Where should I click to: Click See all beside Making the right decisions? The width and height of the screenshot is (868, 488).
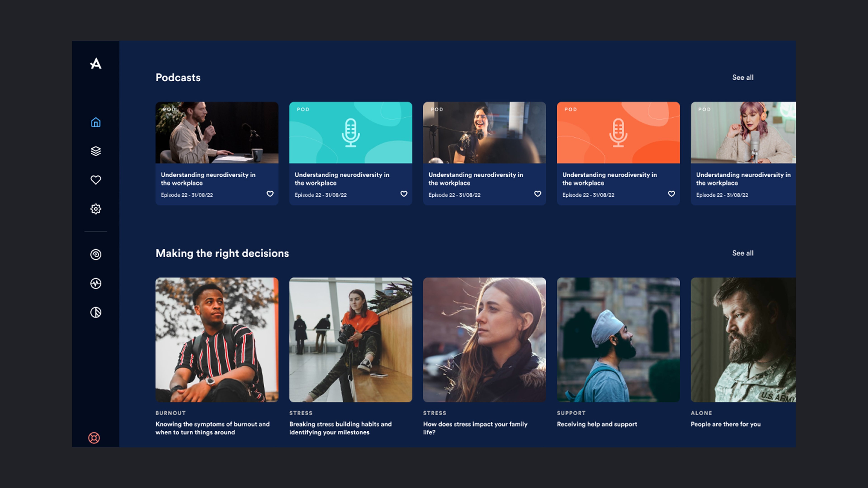[743, 253]
